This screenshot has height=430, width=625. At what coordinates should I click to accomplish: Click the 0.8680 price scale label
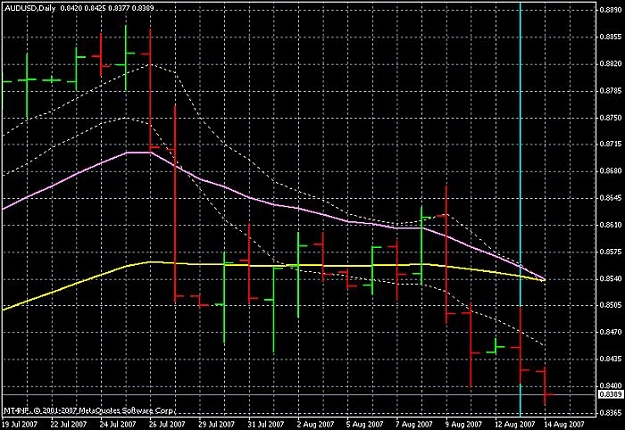(611, 171)
